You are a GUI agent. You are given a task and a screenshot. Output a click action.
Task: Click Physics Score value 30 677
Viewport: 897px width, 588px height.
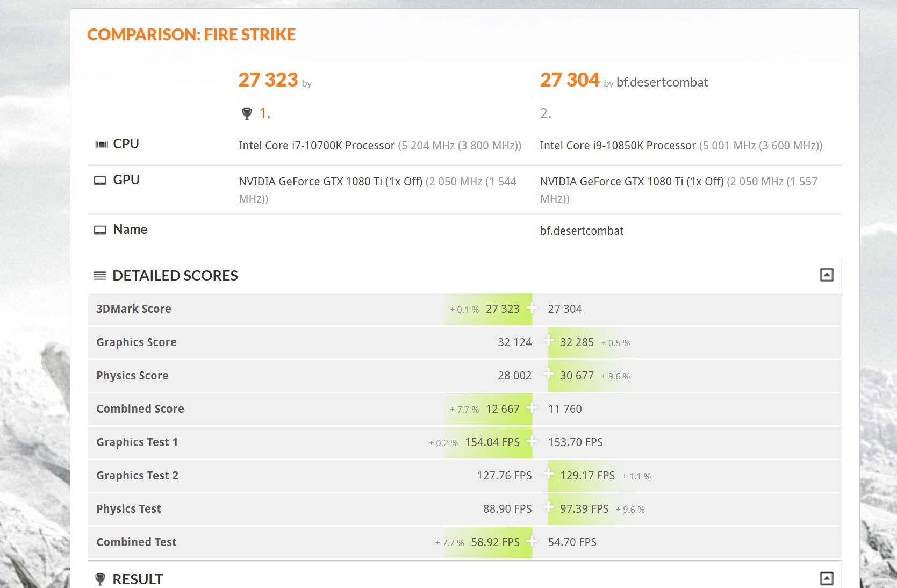coord(577,376)
